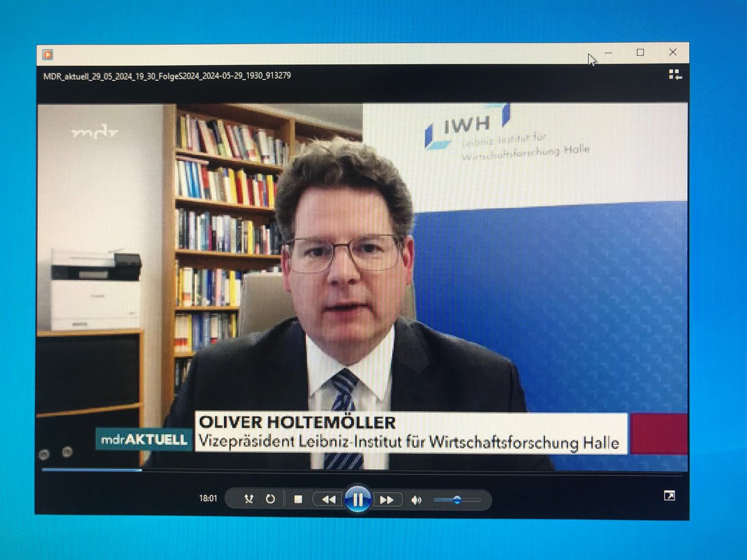Pause the video playback

358,499
